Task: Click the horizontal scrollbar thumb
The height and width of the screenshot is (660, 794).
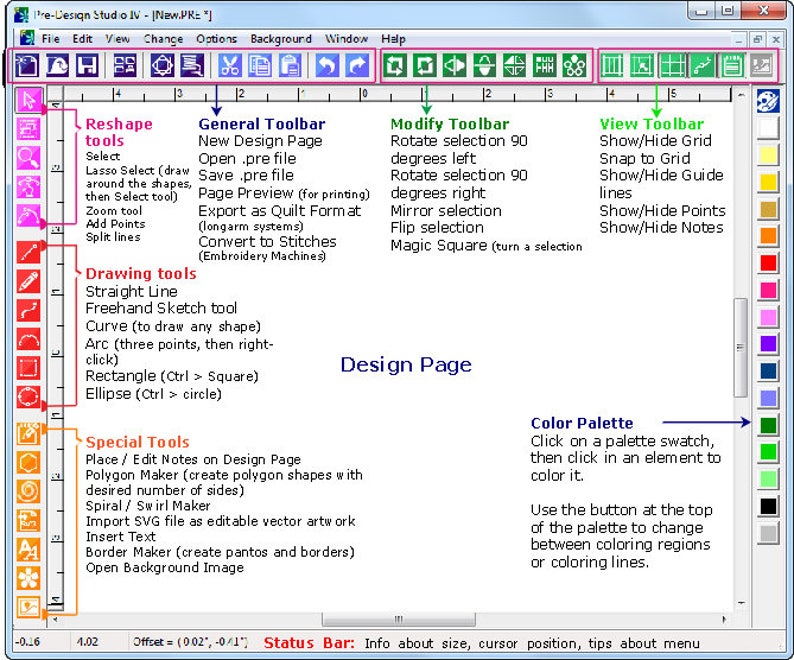Action: pos(399,619)
